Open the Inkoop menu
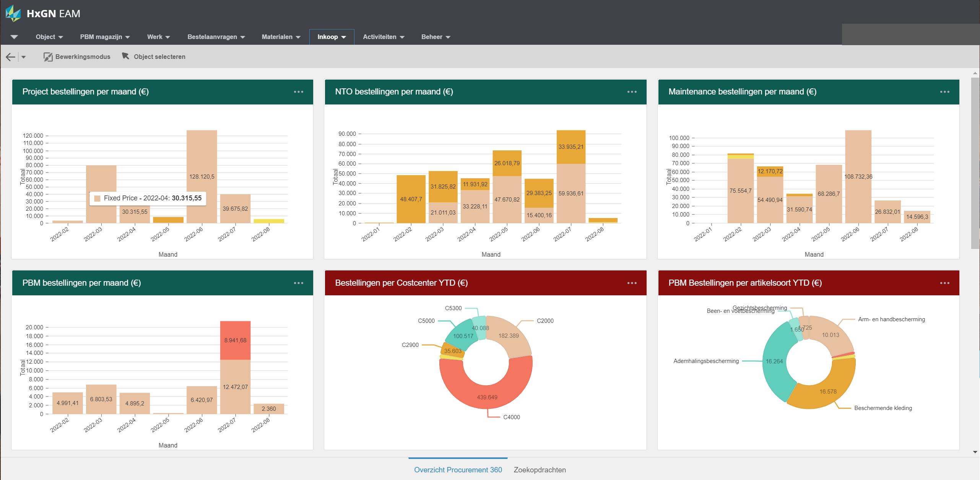The height and width of the screenshot is (480, 980). (332, 37)
